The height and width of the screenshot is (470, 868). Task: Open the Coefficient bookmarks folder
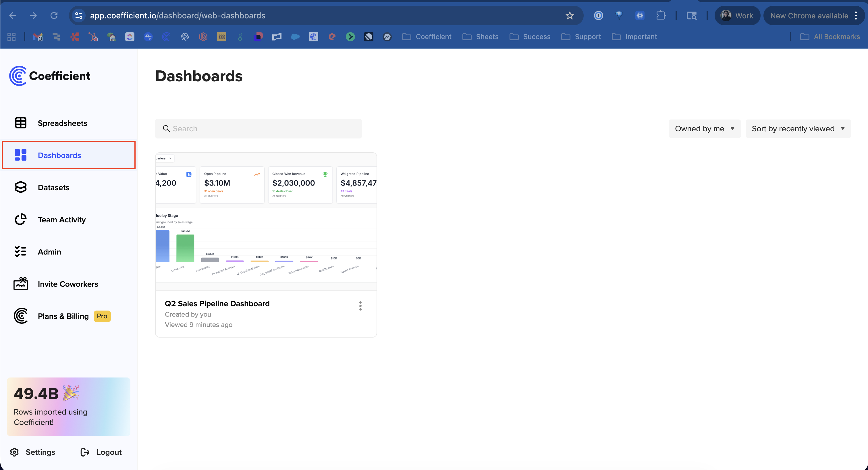(427, 37)
